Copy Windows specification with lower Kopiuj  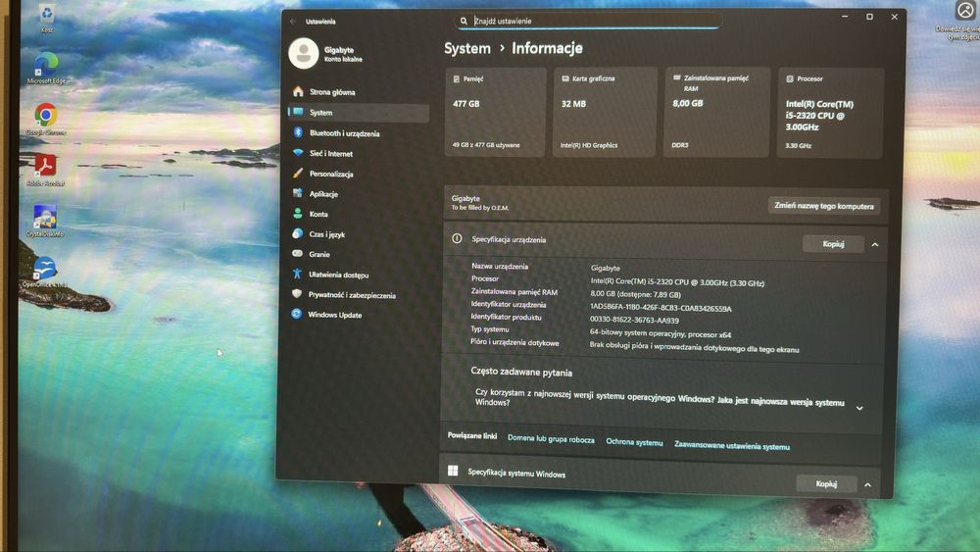click(826, 483)
